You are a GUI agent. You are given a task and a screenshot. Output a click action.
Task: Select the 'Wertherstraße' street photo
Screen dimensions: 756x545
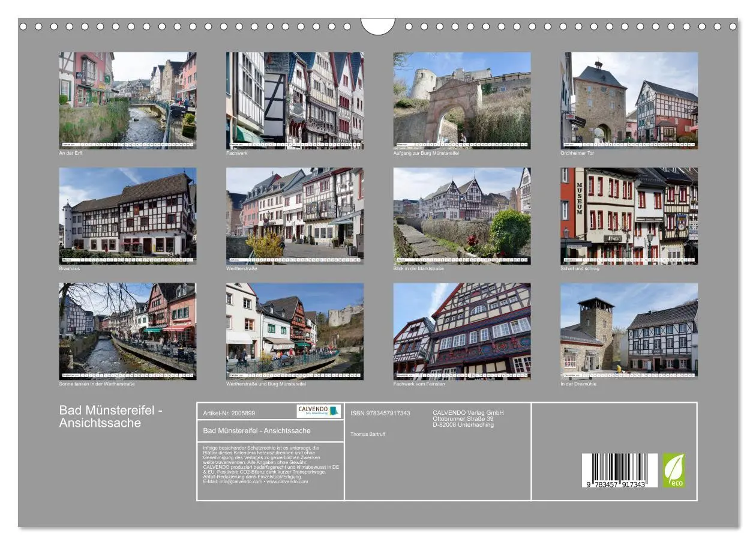[295, 215]
